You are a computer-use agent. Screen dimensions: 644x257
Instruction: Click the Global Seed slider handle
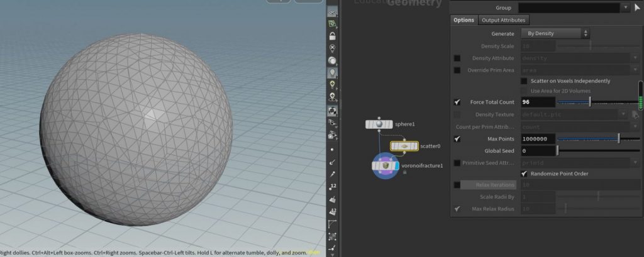click(557, 151)
